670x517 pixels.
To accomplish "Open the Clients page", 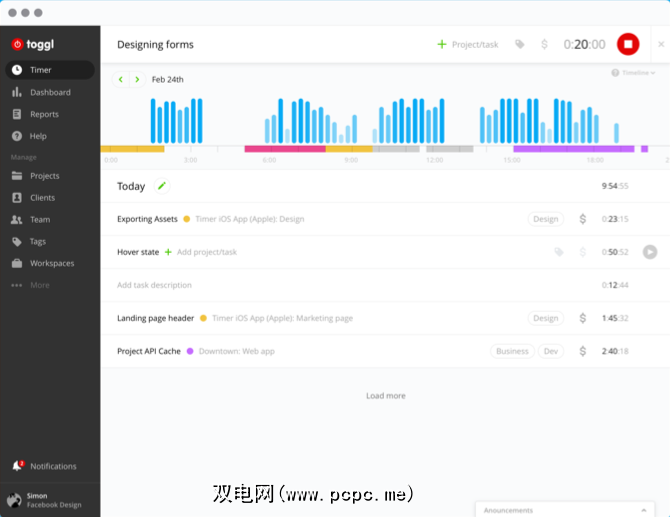I will click(42, 197).
